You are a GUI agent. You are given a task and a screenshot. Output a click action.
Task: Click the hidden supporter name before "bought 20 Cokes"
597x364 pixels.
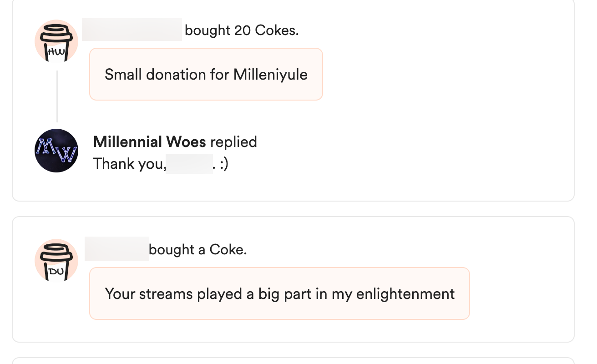pyautogui.click(x=132, y=30)
